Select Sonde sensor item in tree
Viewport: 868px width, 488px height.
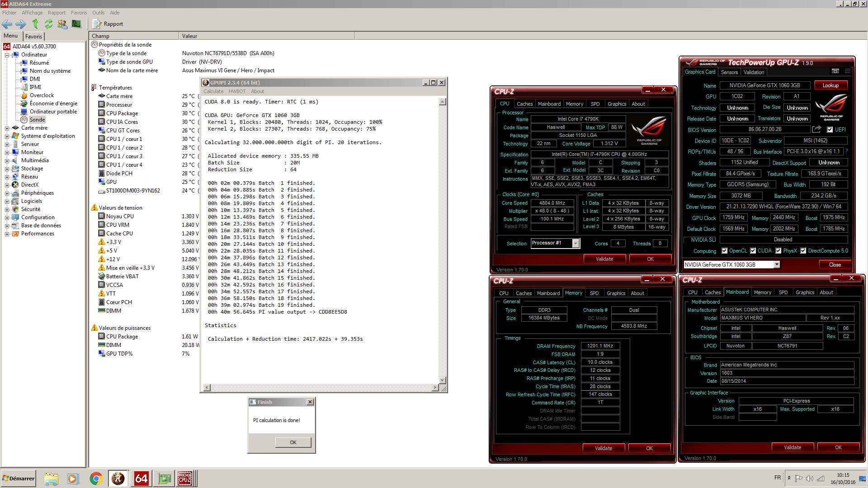tap(37, 120)
